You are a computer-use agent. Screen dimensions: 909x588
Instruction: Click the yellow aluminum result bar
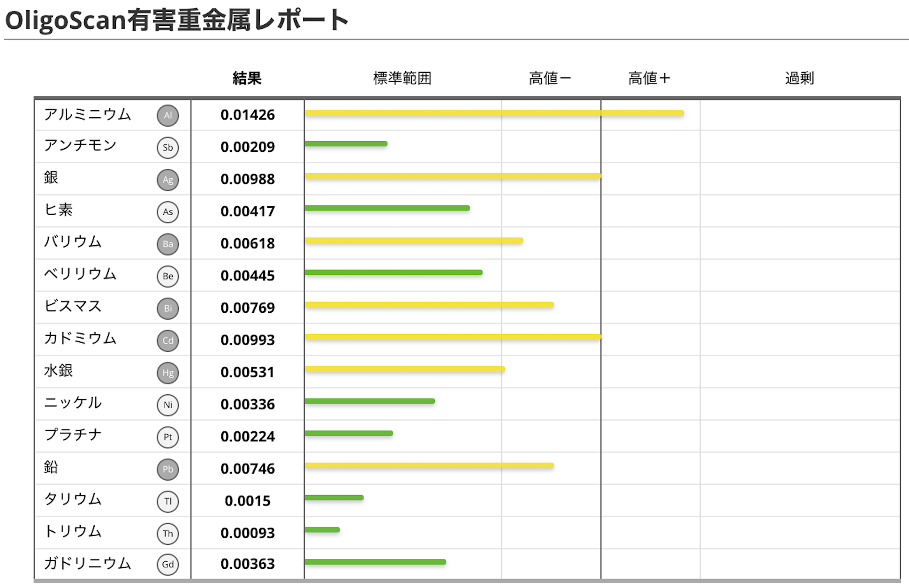click(x=494, y=113)
